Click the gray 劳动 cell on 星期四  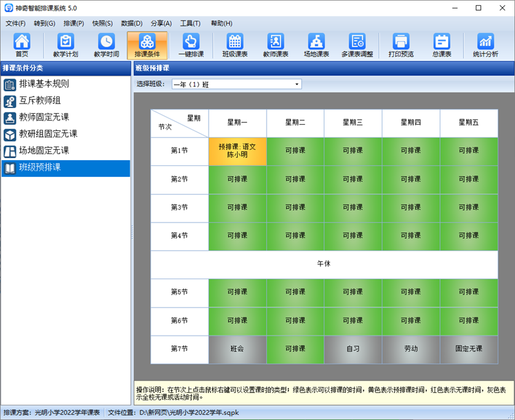[x=411, y=349]
